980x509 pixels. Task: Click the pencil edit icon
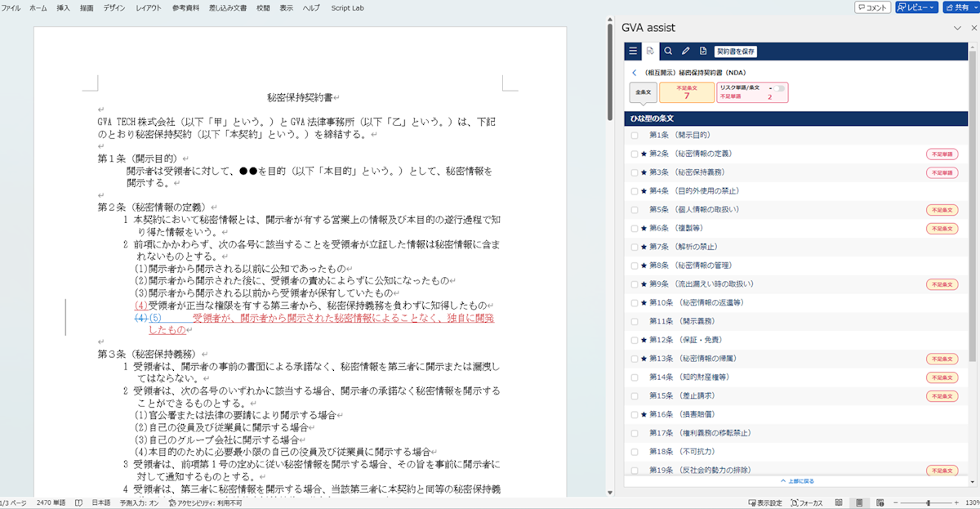pyautogui.click(x=686, y=51)
